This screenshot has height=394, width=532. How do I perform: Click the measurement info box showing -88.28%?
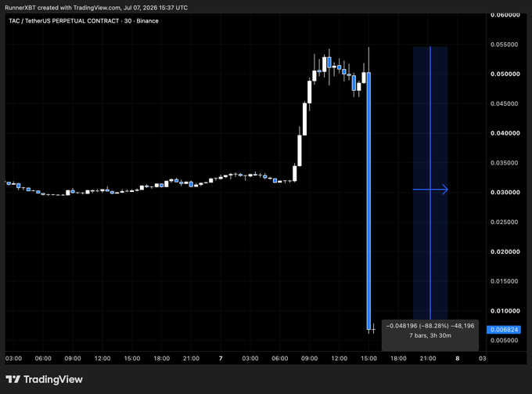click(430, 335)
